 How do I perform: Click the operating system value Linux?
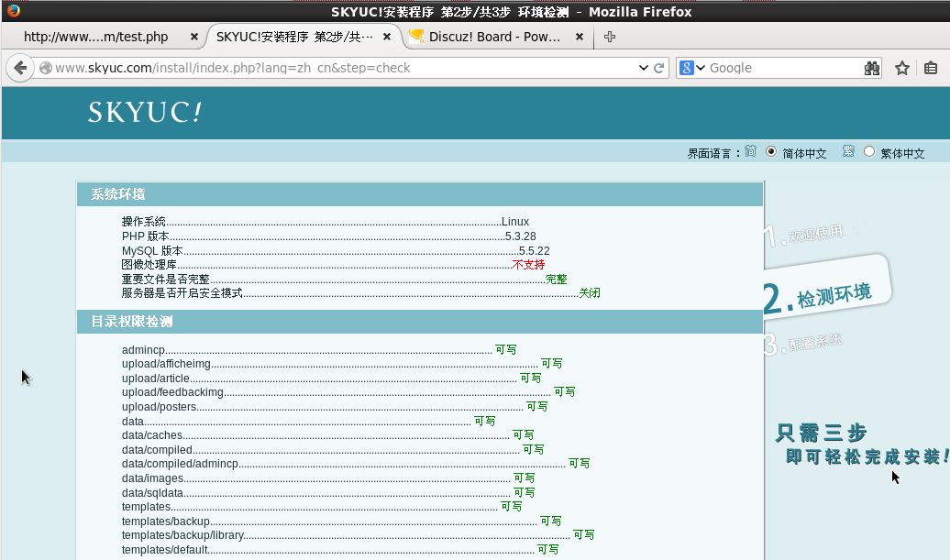(515, 222)
